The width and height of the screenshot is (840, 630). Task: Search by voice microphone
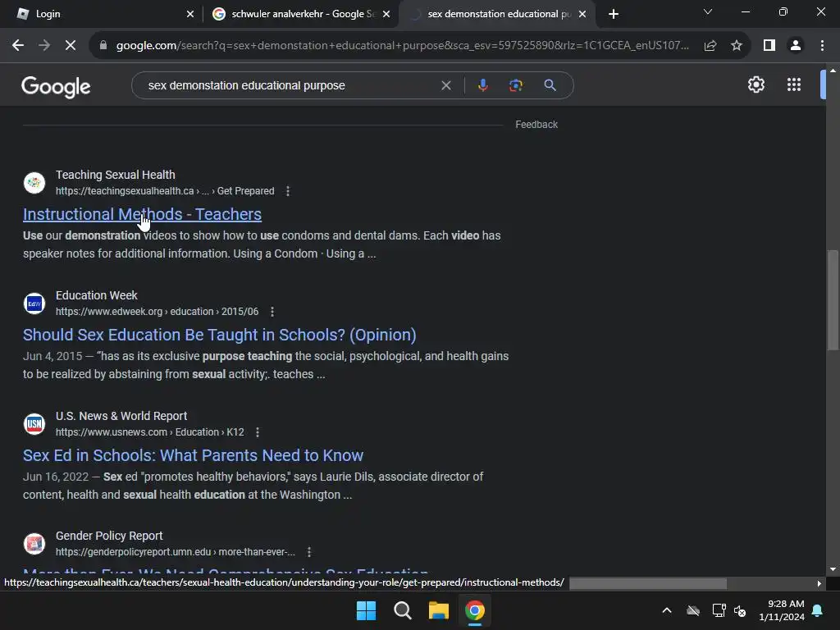click(482, 85)
